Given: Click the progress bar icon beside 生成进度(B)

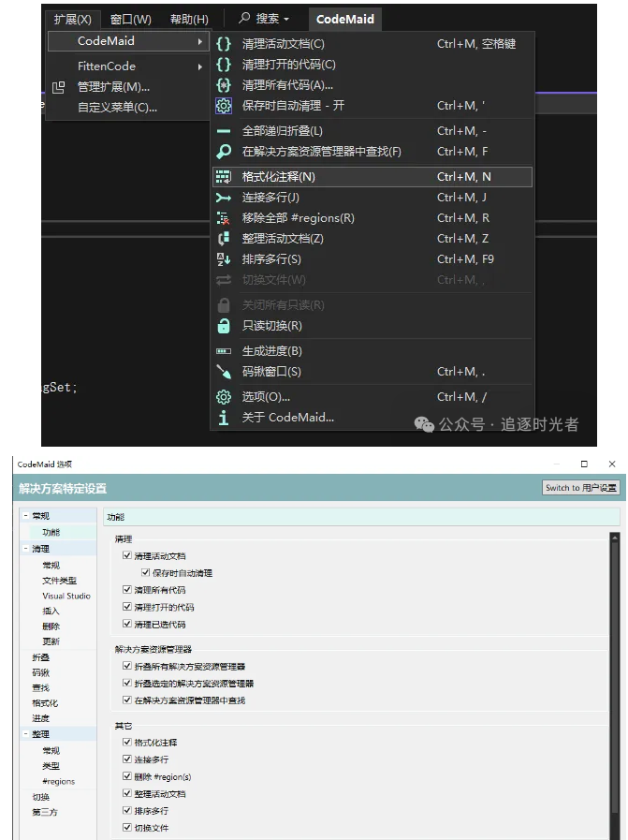Looking at the screenshot, I should coord(224,351).
